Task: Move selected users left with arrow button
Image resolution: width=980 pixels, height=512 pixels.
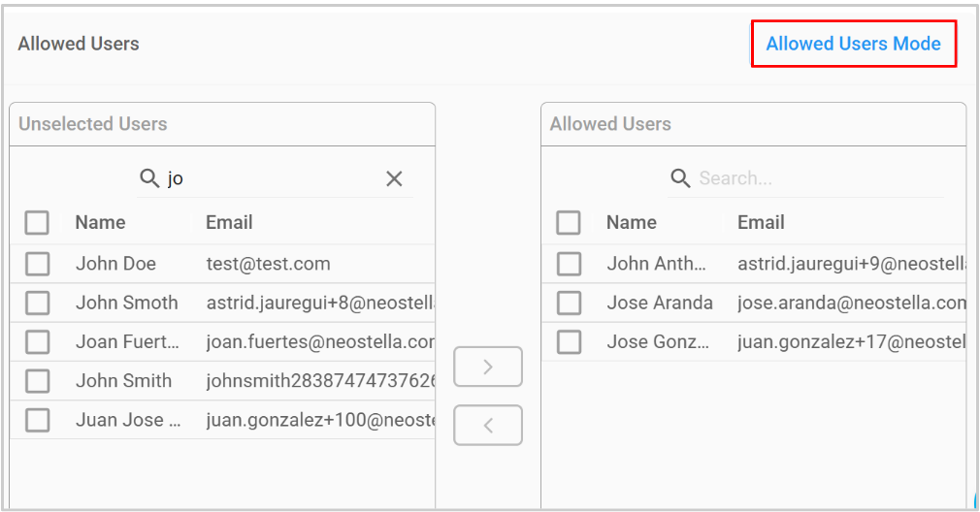Action: [x=488, y=425]
